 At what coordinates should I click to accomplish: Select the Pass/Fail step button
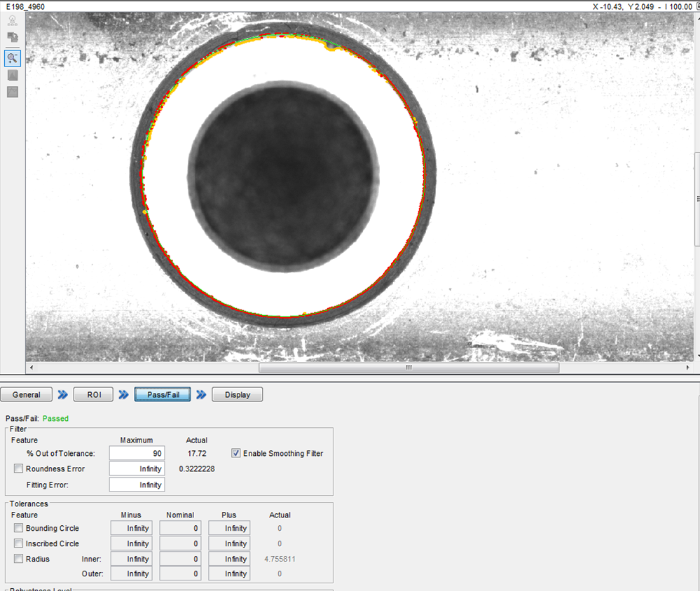coord(163,395)
